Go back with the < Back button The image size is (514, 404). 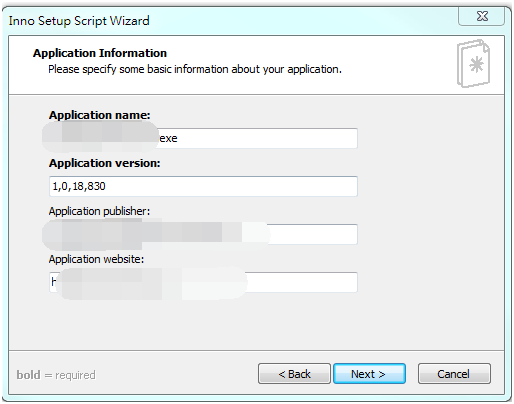[x=294, y=374]
